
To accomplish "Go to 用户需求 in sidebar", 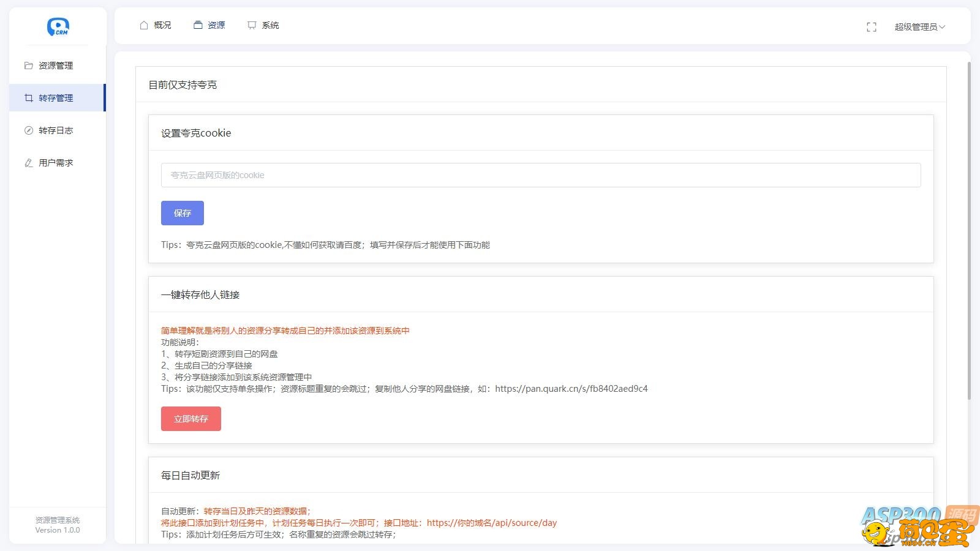I will coord(57,163).
